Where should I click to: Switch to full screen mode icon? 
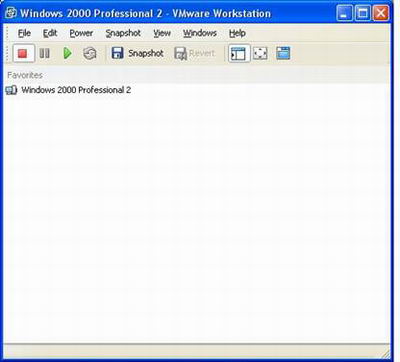[260, 53]
